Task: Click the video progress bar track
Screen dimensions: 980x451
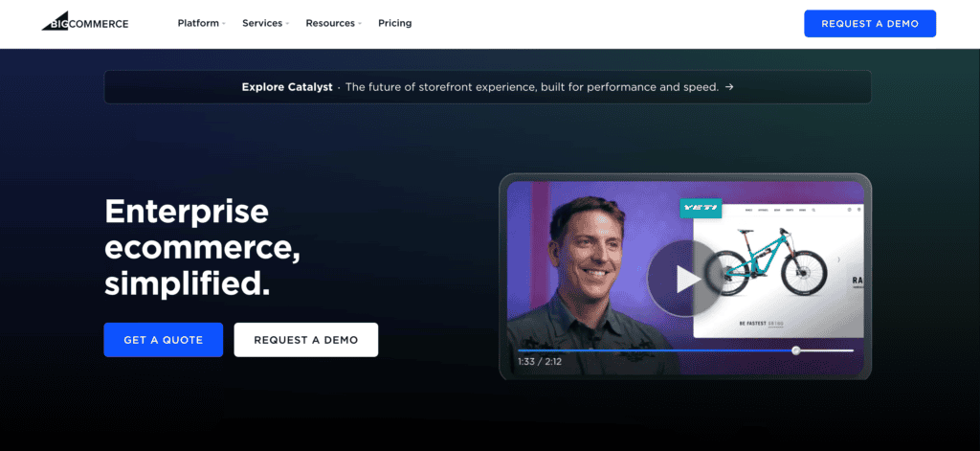Action: [x=685, y=350]
